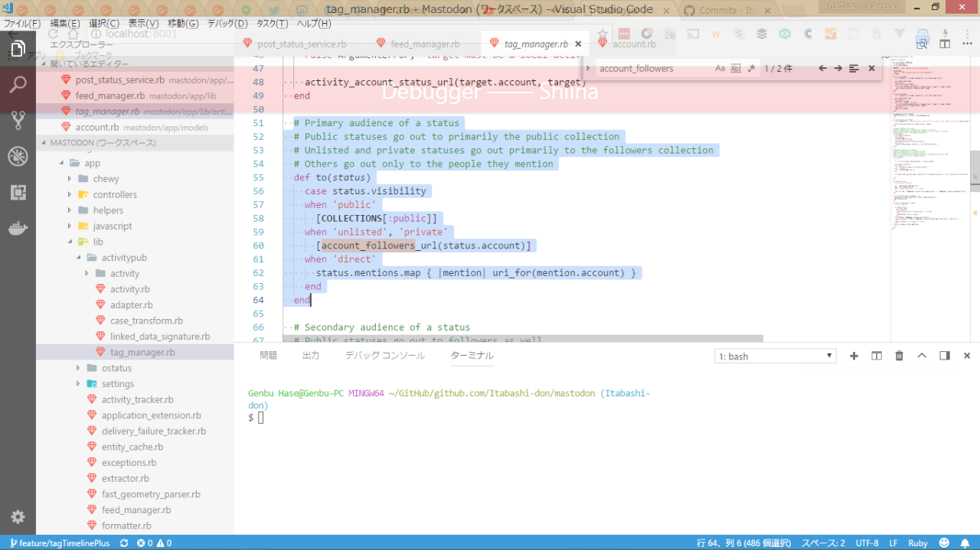Open the Extensions view
Image resolution: width=980 pixels, height=550 pixels.
click(x=18, y=192)
